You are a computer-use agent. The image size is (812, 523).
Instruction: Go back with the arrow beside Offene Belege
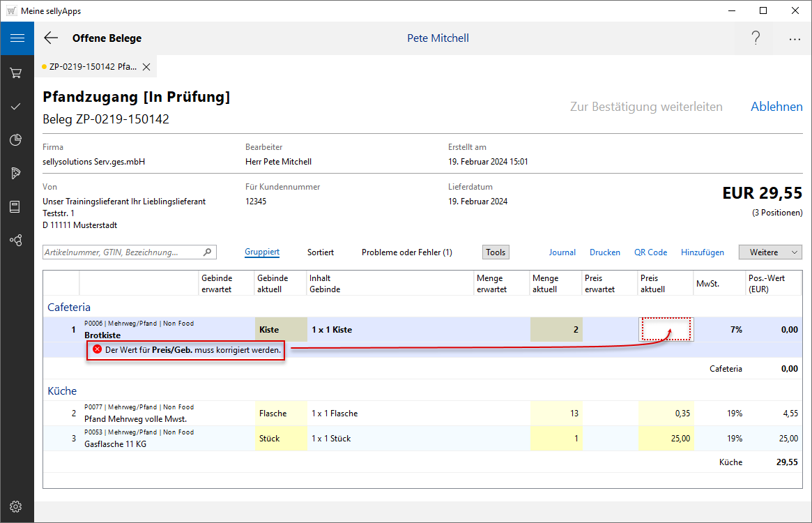point(51,38)
